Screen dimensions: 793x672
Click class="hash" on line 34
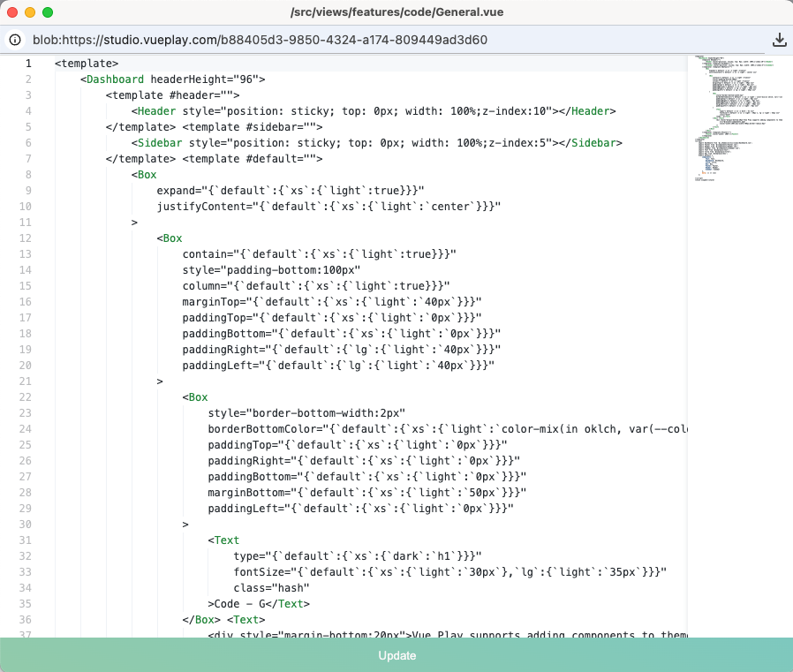click(271, 588)
